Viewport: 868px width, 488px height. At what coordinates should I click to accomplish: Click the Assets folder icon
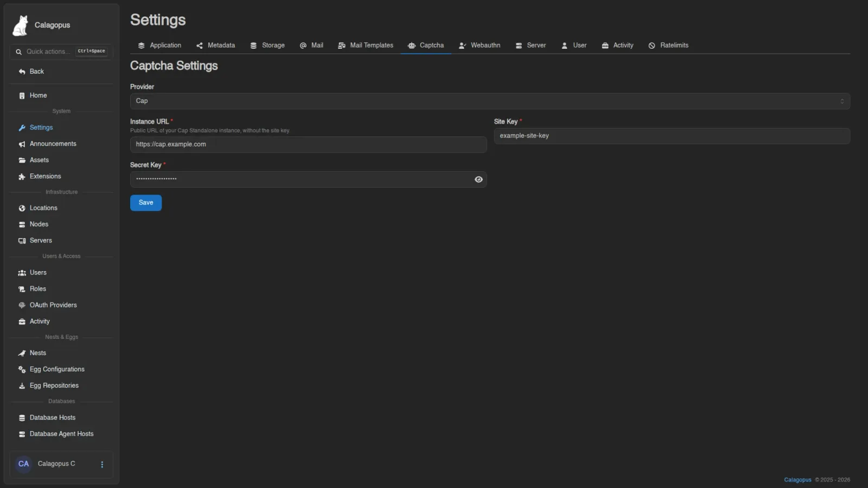[22, 160]
